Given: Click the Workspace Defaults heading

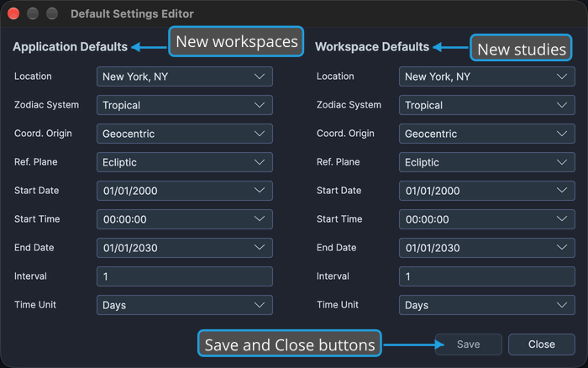Looking at the screenshot, I should [372, 47].
